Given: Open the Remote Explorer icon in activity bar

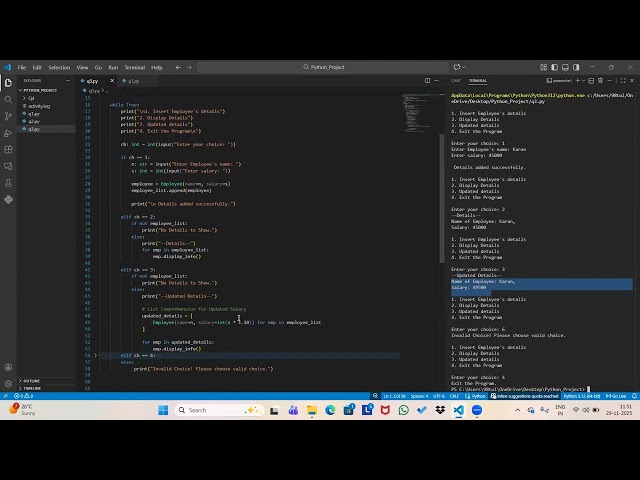Looking at the screenshot, I should 8,166.
